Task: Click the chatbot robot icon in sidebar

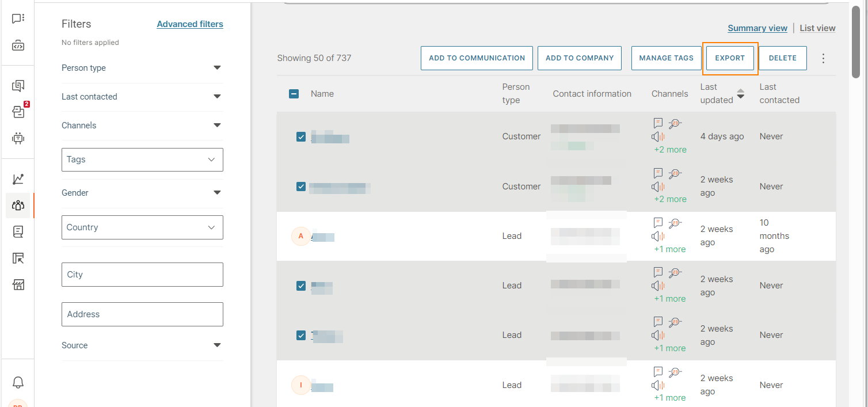Action: [18, 138]
